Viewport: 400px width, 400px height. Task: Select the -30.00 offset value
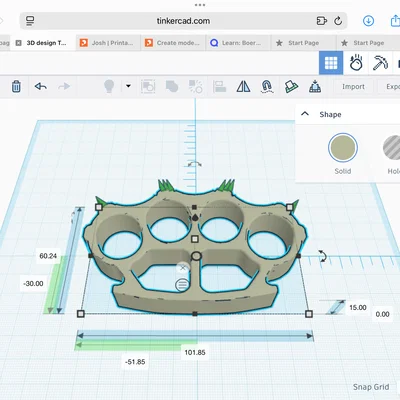coord(33,284)
